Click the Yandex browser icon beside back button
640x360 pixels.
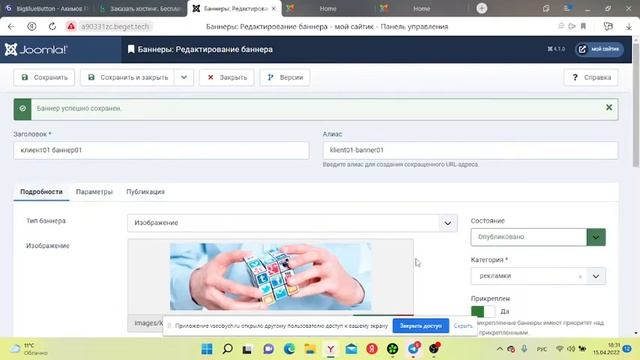(31, 27)
